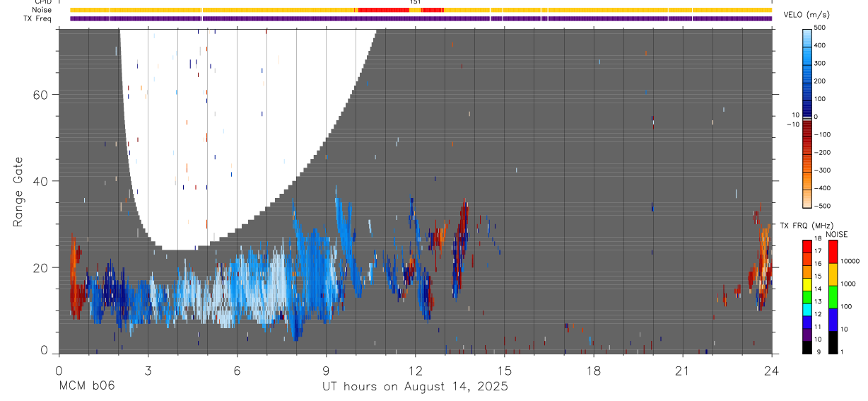
Task: Click the 200 label on velocity scale
Action: click(819, 81)
